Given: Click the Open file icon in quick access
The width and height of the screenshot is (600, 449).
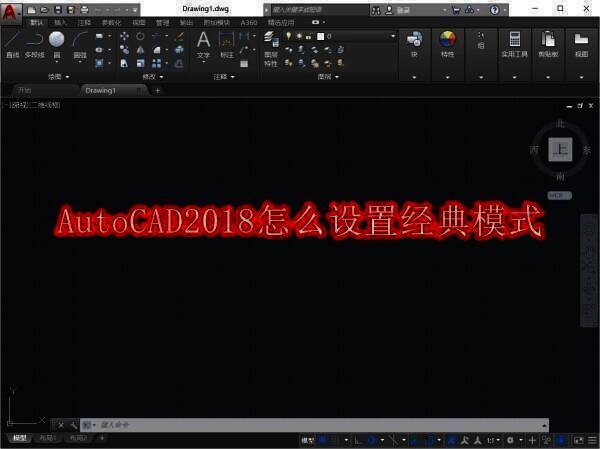Looking at the screenshot, I should click(44, 10).
